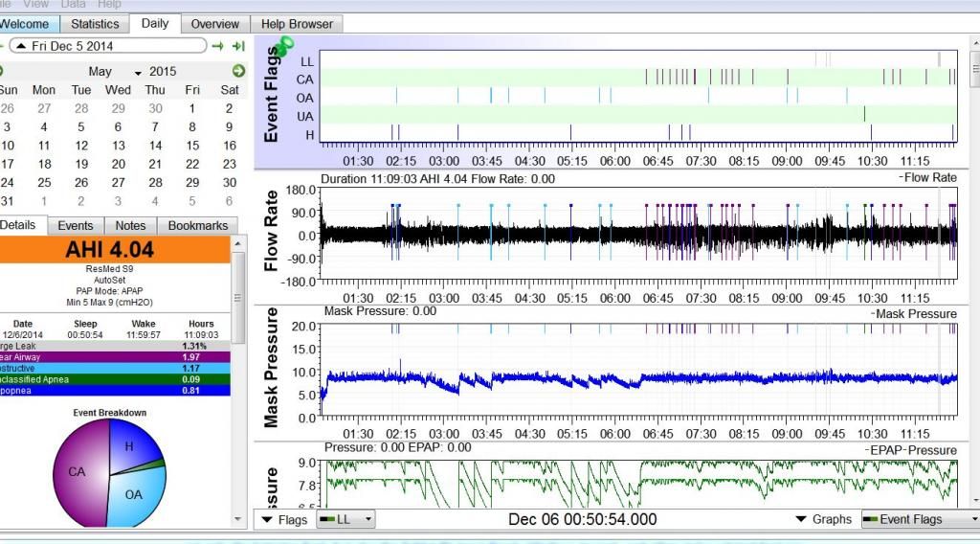Screen dimensions: 980x544
Task: Click the OA slice of pie chart
Action: (134, 495)
